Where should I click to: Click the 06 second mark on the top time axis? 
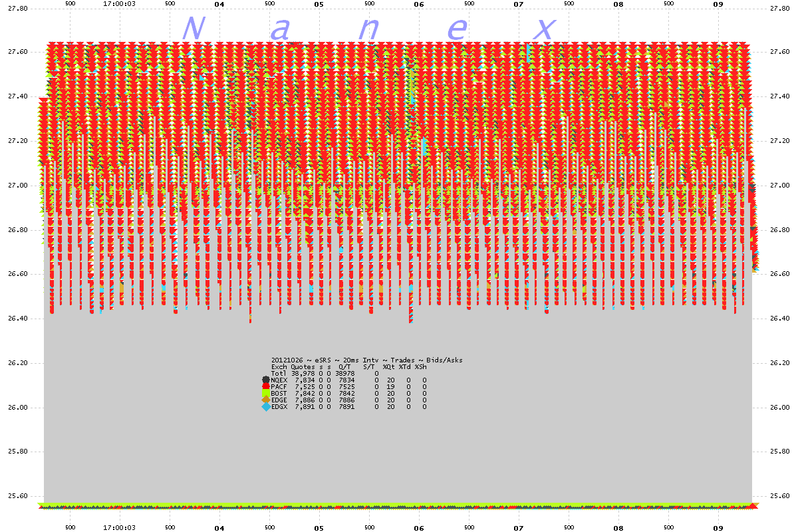(x=419, y=3)
